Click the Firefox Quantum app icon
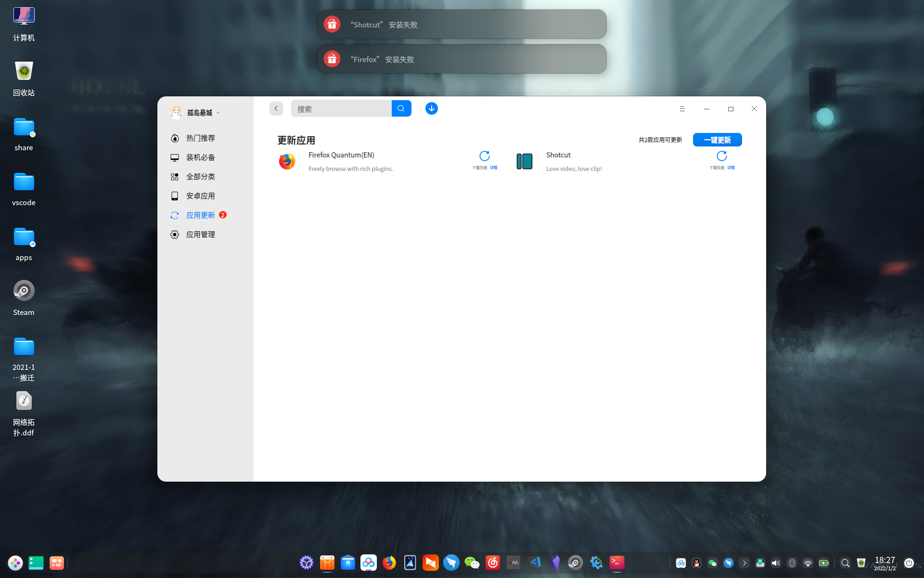Image resolution: width=924 pixels, height=578 pixels. pos(287,161)
